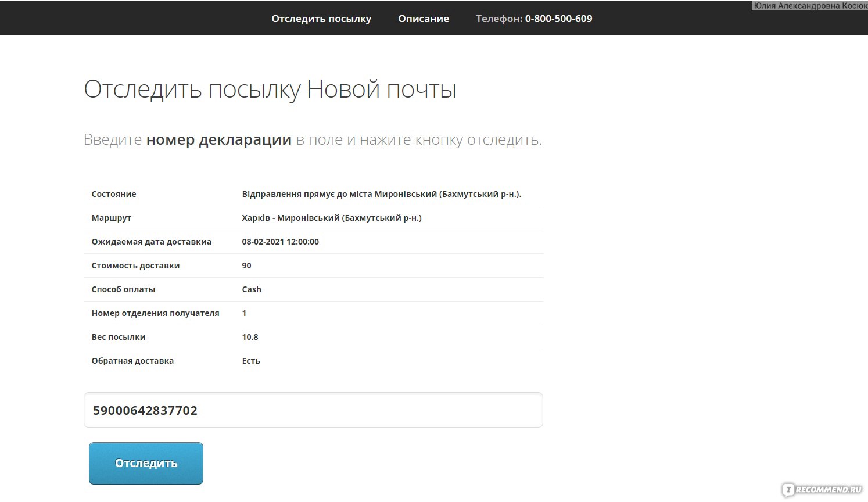868x502 pixels.
Task: Select the "Вес посылки" label
Action: point(119,337)
